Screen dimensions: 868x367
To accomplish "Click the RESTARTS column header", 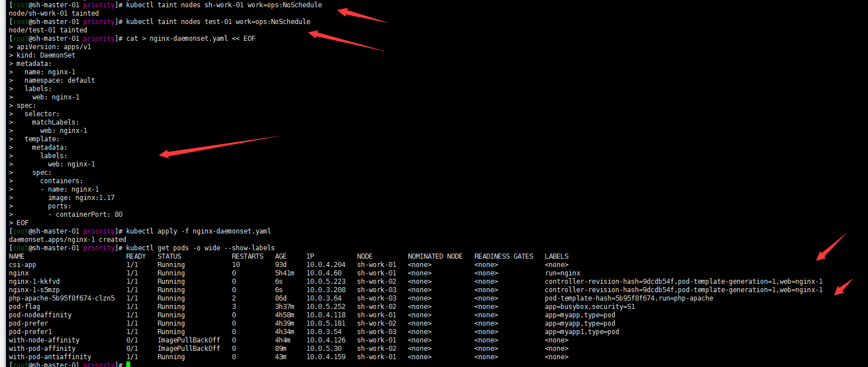I will [x=248, y=256].
